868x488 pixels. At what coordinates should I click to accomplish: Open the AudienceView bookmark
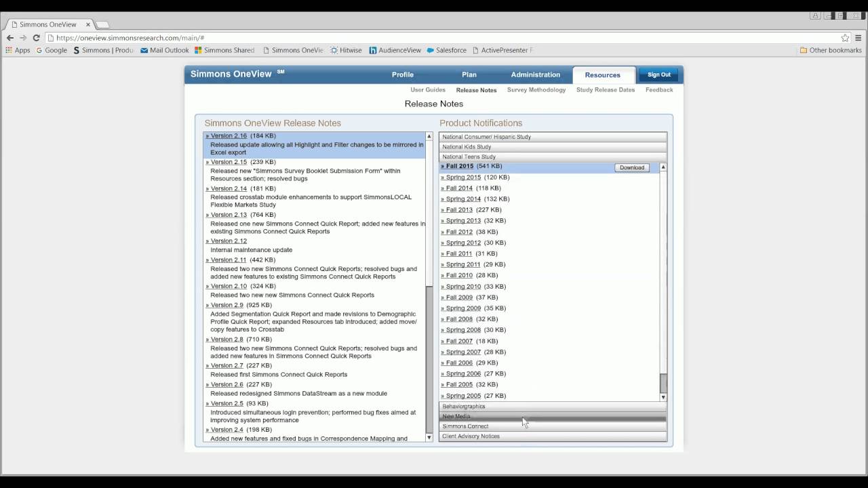click(395, 50)
